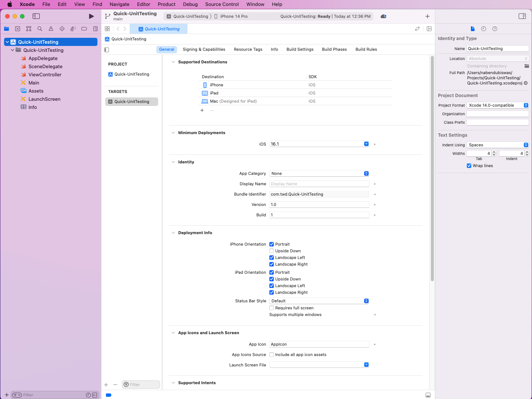Open ViewController file in navigator
The height and width of the screenshot is (399, 532).
tap(45, 74)
